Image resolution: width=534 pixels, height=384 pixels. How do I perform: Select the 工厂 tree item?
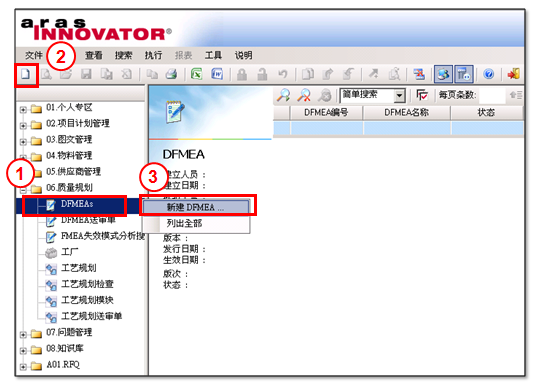(x=70, y=252)
